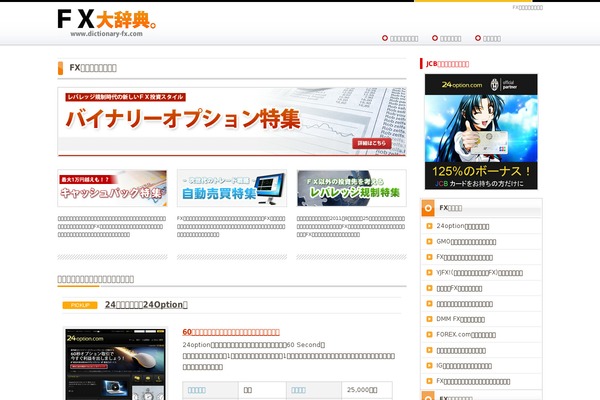This screenshot has width=600, height=400.
Task: Select the IG sidebar link
Action: tap(464, 366)
